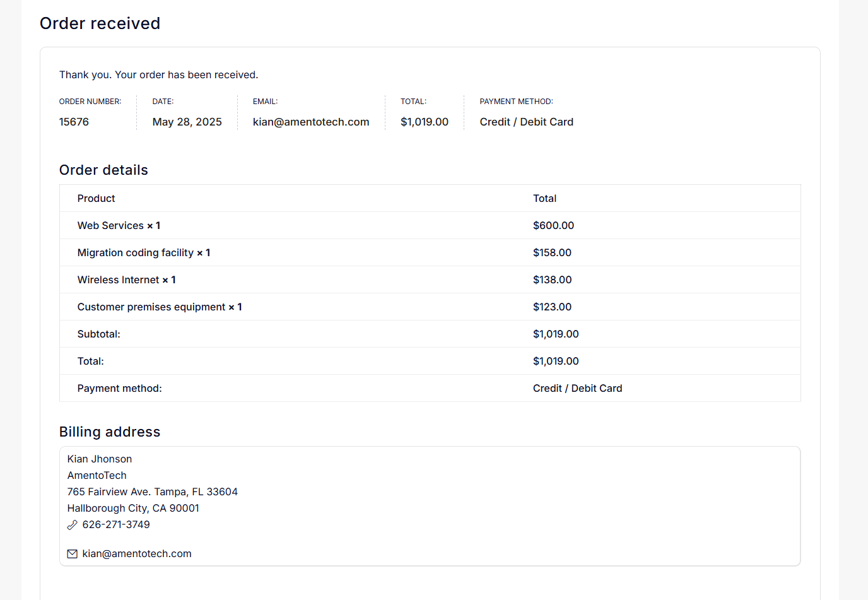This screenshot has width=868, height=600.
Task: Select the Wireless Internet product name
Action: coord(118,280)
